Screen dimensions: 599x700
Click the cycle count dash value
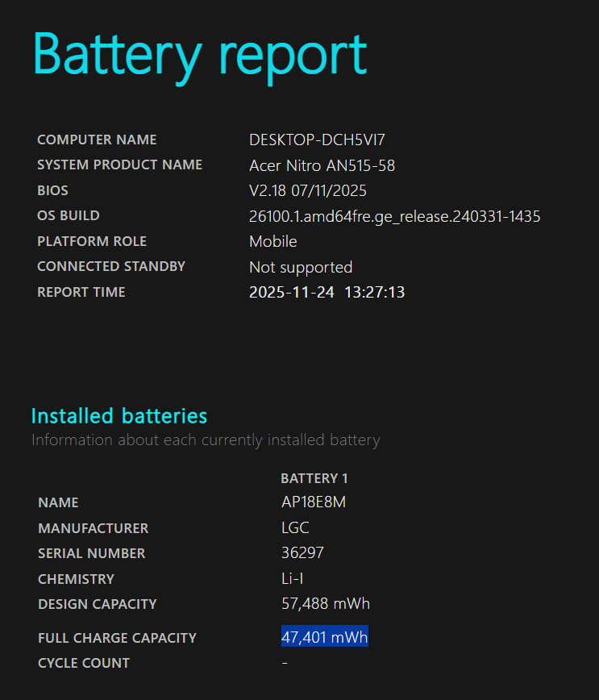click(x=285, y=663)
